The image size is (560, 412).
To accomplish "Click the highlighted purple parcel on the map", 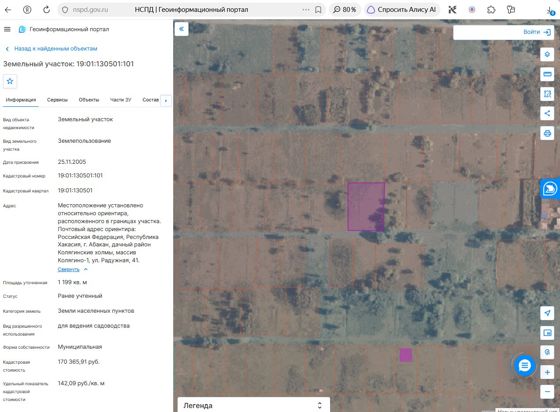I will coord(366,206).
